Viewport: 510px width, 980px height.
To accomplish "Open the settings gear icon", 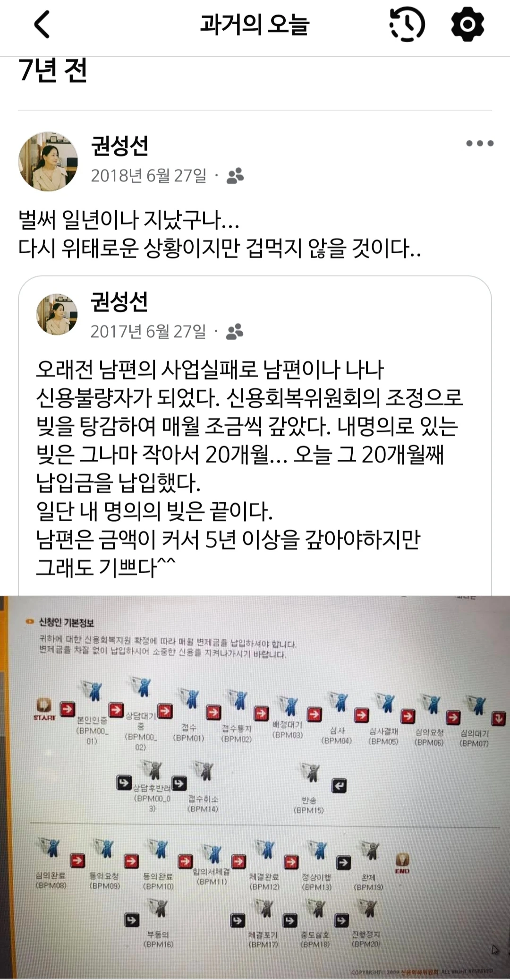I will pyautogui.click(x=467, y=24).
